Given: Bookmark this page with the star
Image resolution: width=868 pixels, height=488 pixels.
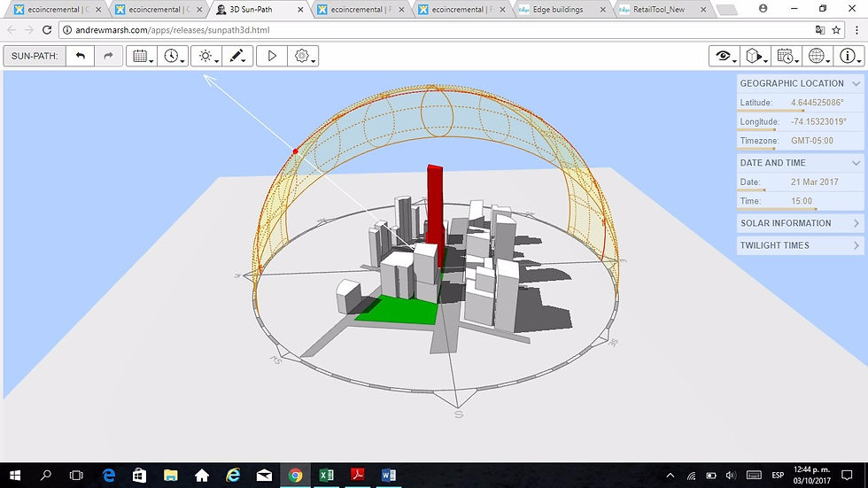Looking at the screenshot, I should click(836, 30).
